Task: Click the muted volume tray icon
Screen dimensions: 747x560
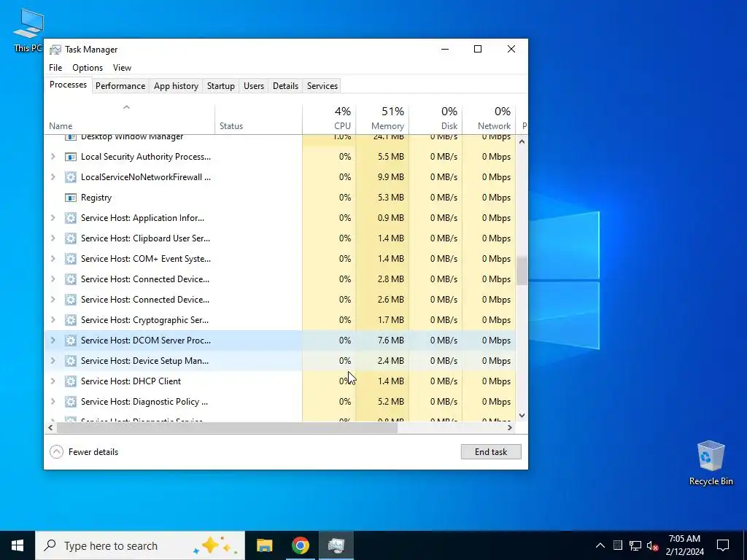Action: 652,545
